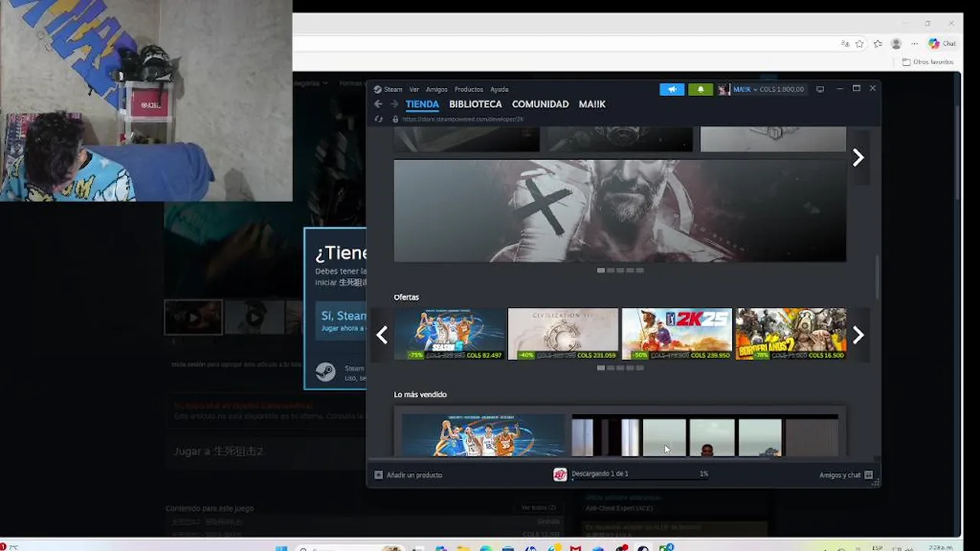Switch to the TIENDA tab
Screen dimensions: 980x551
422,104
